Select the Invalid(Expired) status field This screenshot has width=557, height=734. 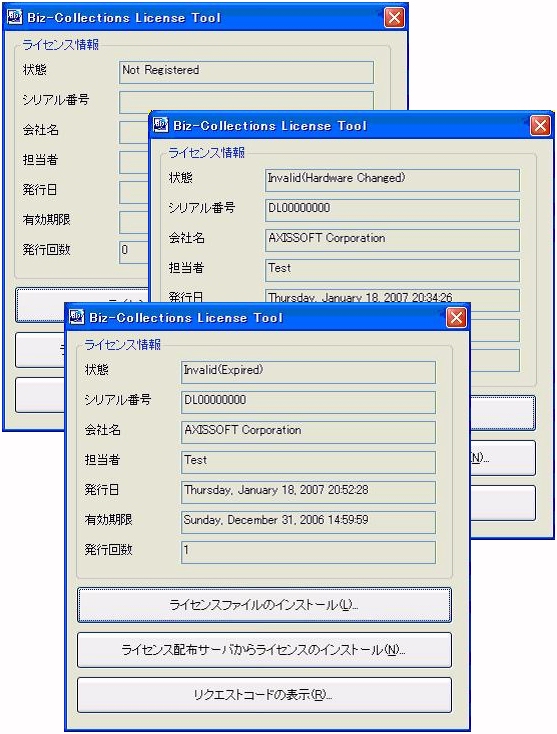308,372
